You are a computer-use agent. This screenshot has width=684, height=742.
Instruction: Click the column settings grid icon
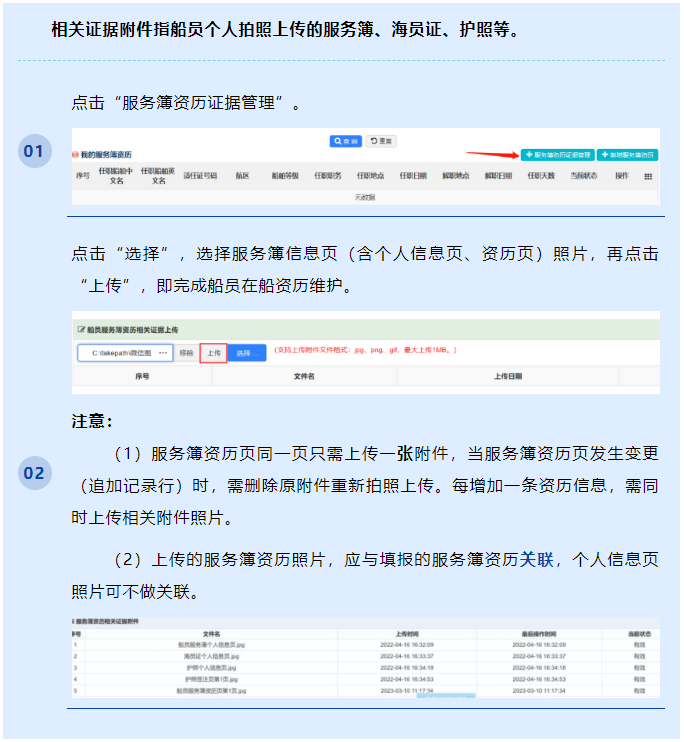[647, 176]
